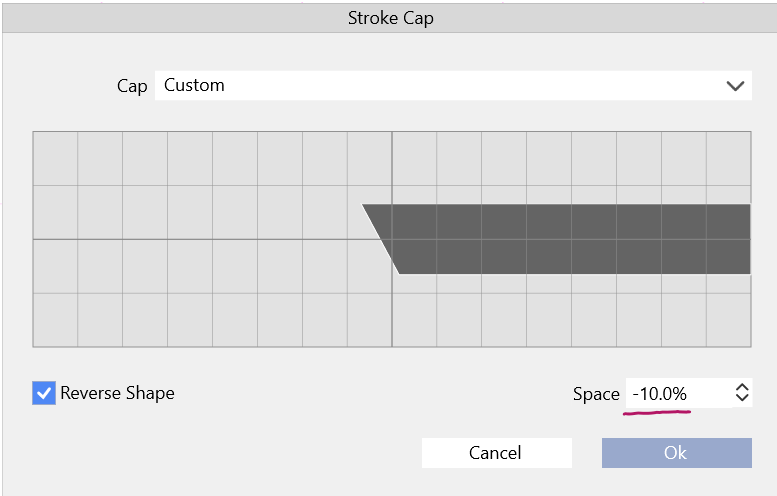Click the center axes intersection in grid
This screenshot has height=496, width=777.
(x=392, y=240)
